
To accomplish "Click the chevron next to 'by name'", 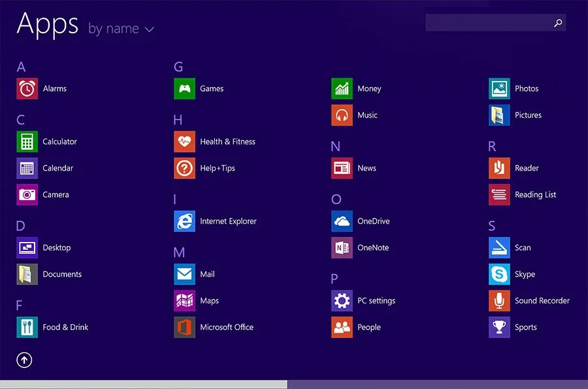I will tap(149, 29).
